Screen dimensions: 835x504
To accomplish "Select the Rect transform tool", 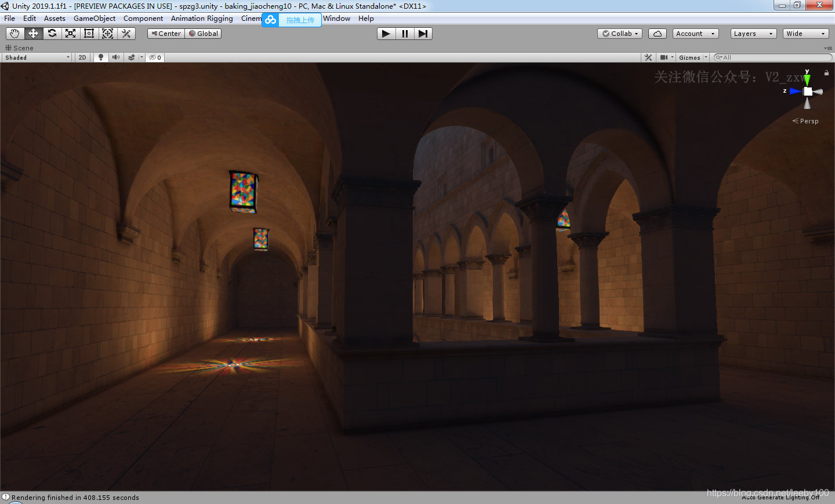I will coord(89,34).
